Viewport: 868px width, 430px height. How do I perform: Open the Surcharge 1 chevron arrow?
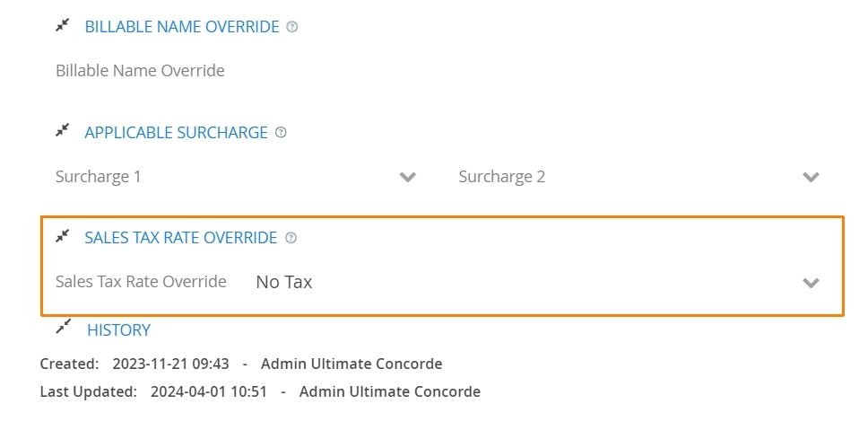(408, 177)
